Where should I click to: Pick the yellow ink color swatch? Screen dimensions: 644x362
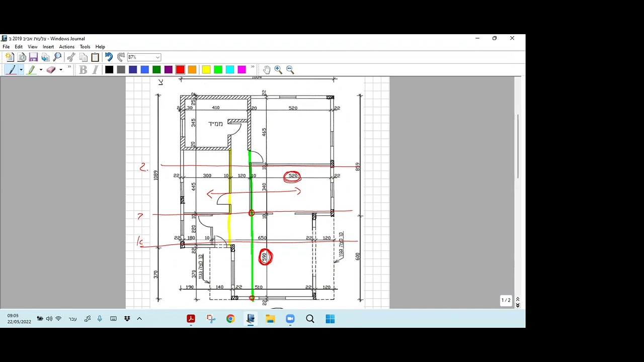coord(206,70)
